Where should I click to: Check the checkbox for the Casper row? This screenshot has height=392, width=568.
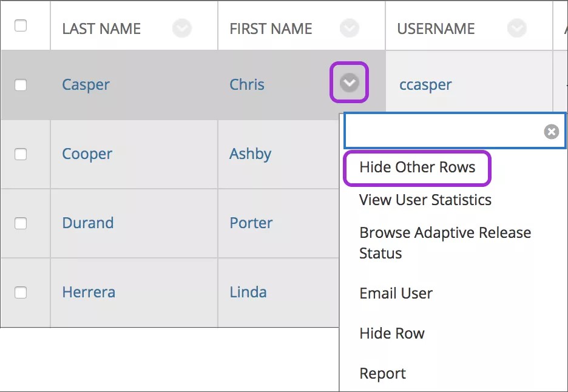[20, 85]
